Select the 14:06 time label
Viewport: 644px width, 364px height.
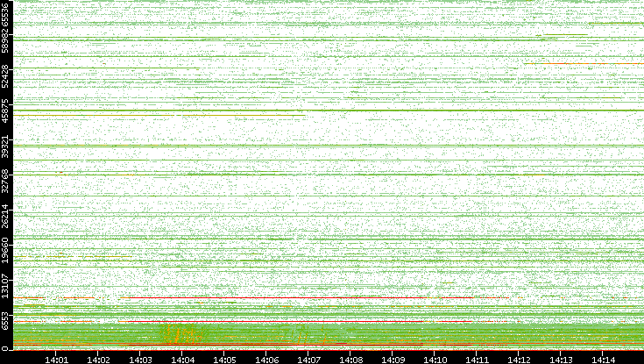(266, 360)
